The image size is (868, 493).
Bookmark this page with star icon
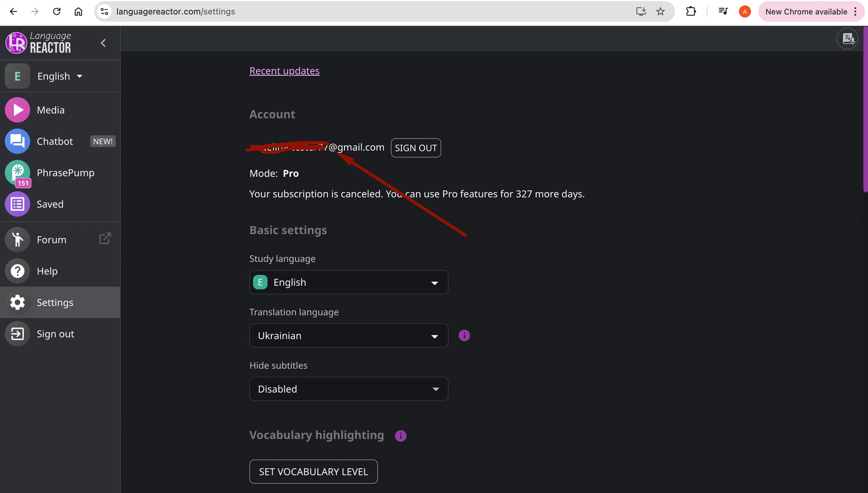[660, 12]
